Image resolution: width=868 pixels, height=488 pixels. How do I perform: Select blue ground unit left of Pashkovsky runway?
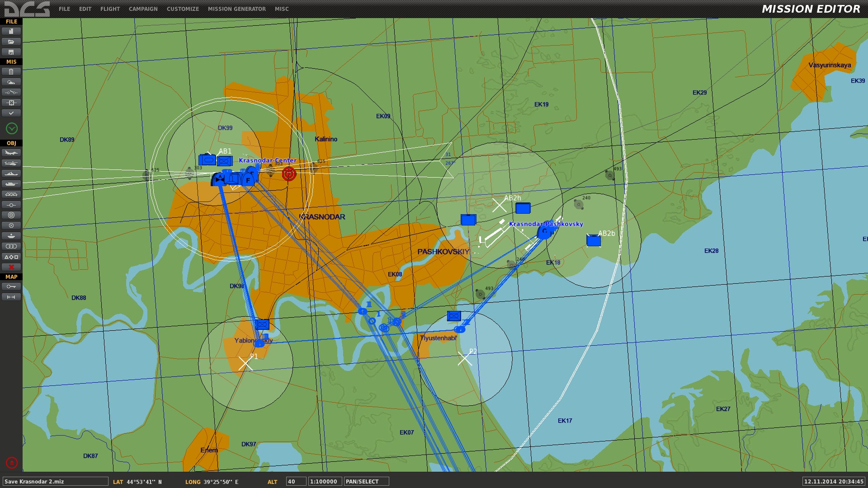(x=468, y=220)
